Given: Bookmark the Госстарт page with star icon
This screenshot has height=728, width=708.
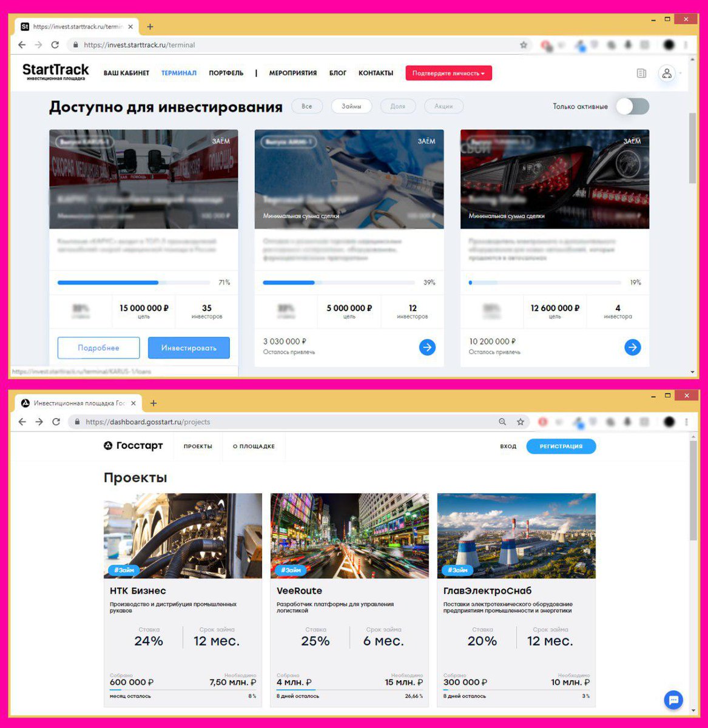Looking at the screenshot, I should [x=520, y=422].
